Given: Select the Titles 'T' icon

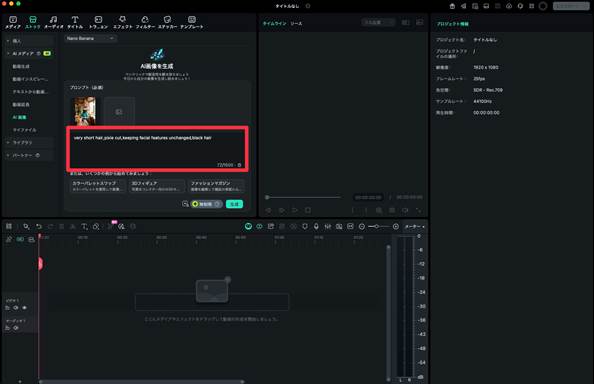Looking at the screenshot, I should coord(75,19).
